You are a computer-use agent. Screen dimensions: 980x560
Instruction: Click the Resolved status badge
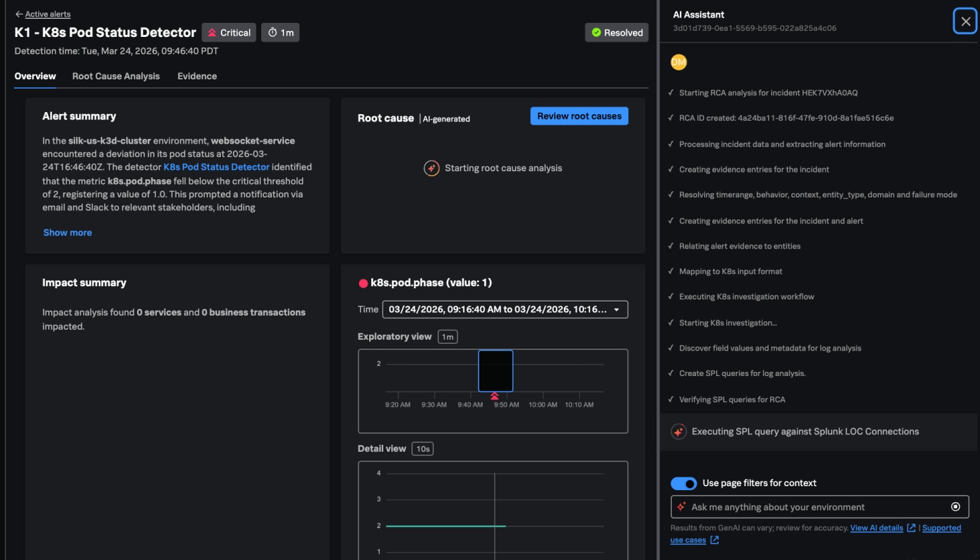pos(616,32)
